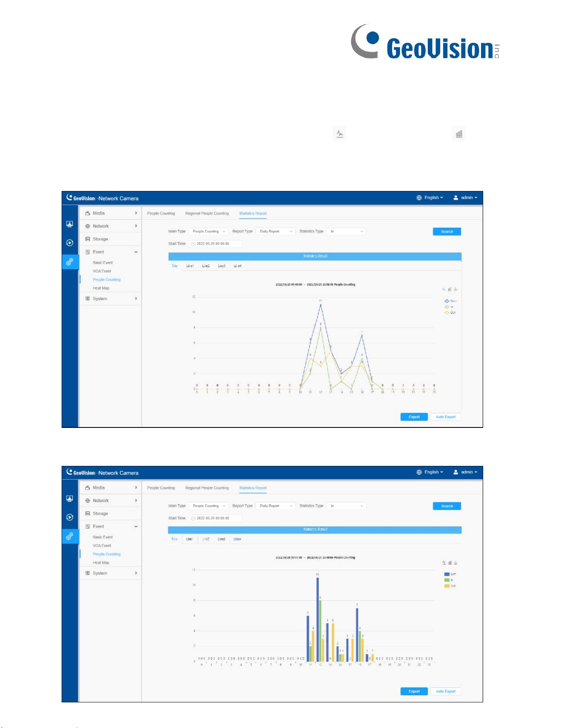Image resolution: width=563 pixels, height=728 pixels.
Task: Download the chart image in the bar-chart screenshot
Action: pos(455,563)
